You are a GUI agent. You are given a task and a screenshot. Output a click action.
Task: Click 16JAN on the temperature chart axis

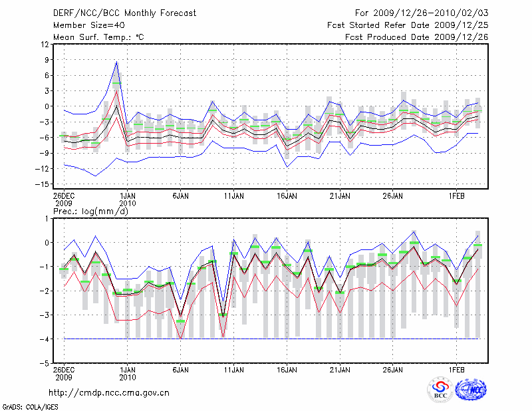click(287, 196)
